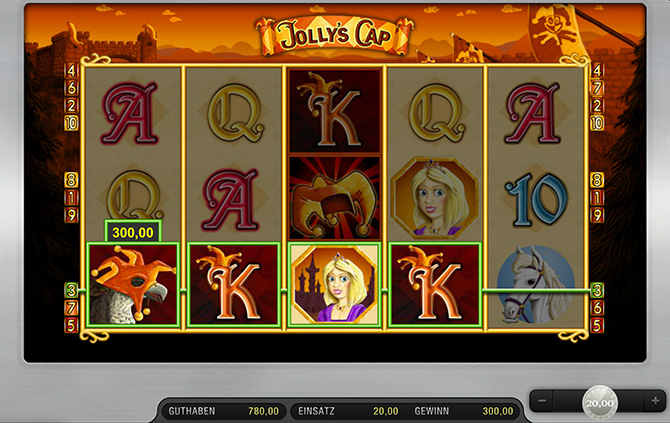This screenshot has width=670, height=423.
Task: Select the princess symbol on fourth reel
Action: click(x=435, y=197)
